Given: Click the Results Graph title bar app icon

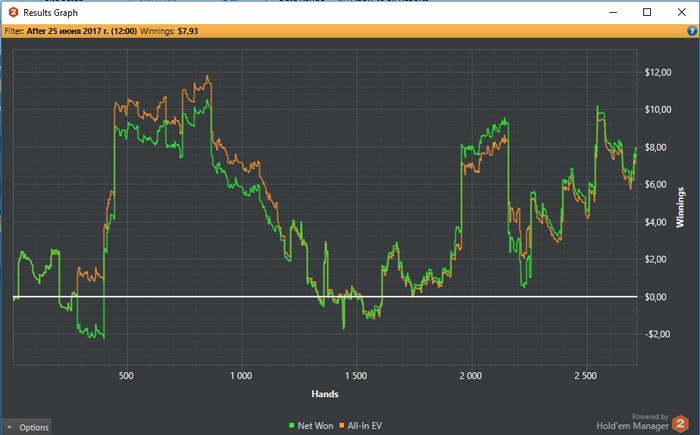Looking at the screenshot, I should tap(13, 13).
